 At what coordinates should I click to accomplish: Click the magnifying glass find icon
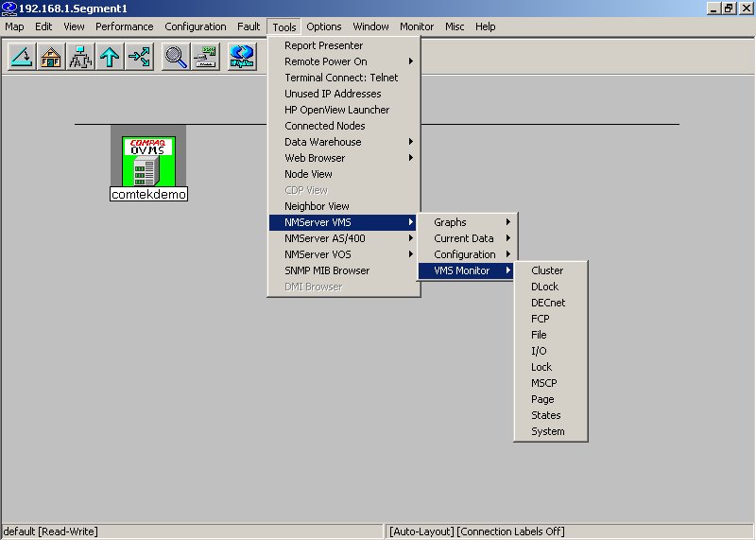(x=176, y=58)
